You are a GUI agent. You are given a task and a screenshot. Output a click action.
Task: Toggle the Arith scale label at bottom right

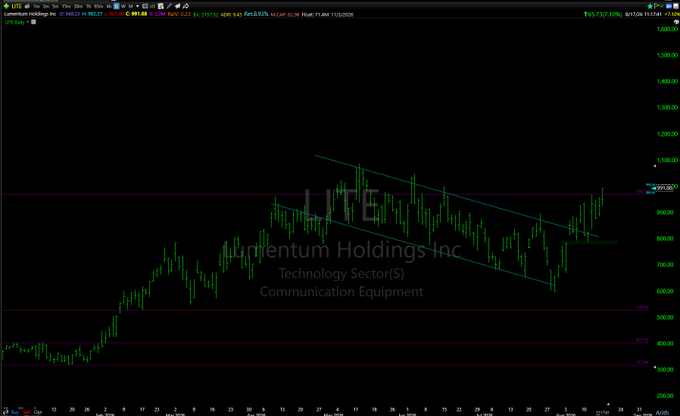tap(662, 413)
